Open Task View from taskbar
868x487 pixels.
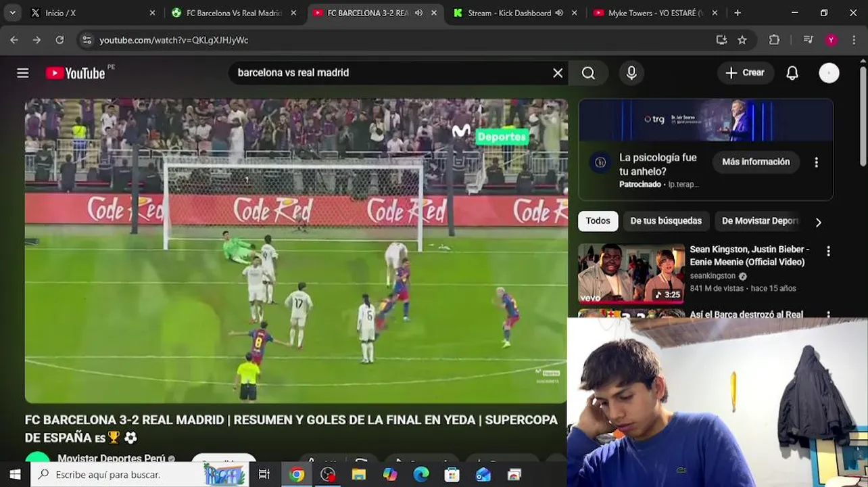[264, 475]
